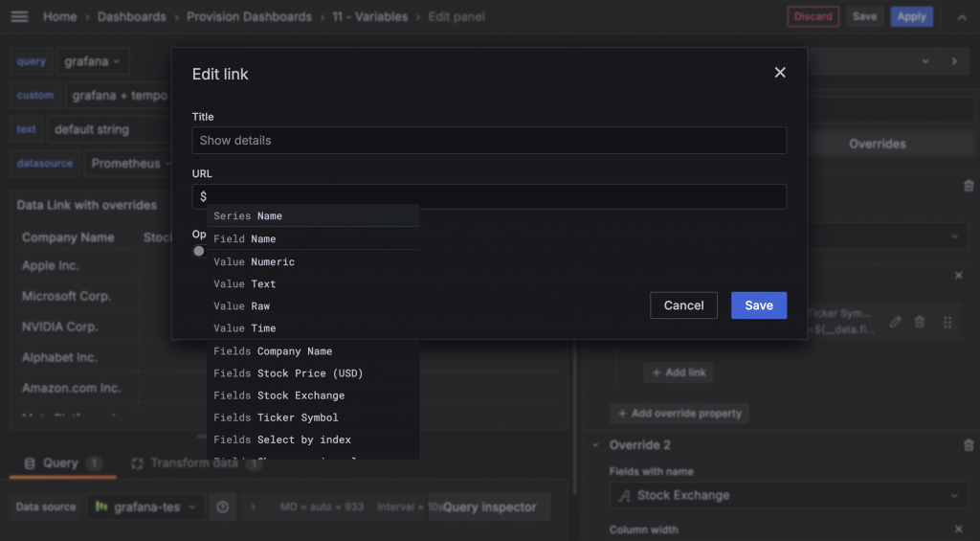Go to Home breadcrumb
Screen dimensions: 980x541
pos(60,17)
